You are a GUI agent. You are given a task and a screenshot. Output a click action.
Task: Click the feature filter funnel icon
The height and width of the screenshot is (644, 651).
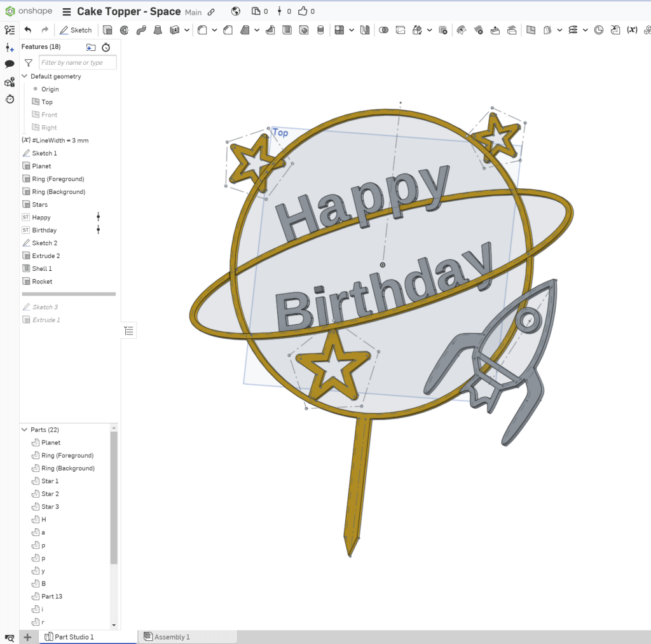[29, 63]
